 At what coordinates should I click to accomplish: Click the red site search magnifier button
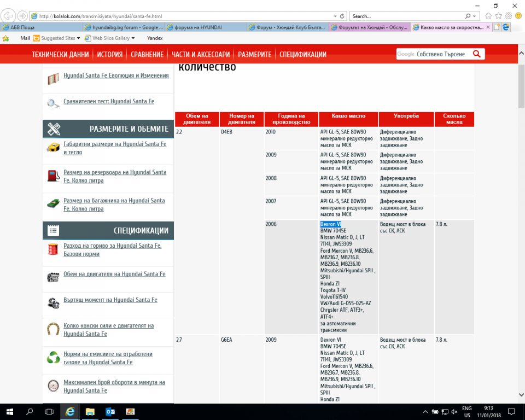476,54
